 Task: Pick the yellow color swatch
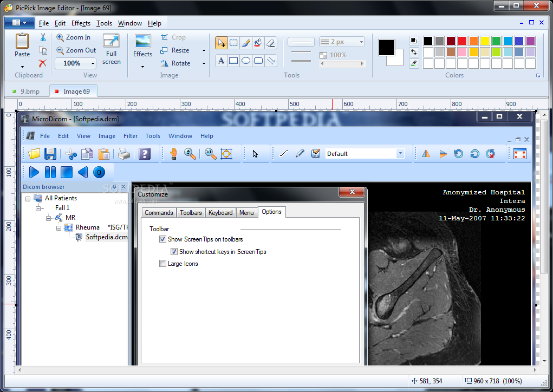pos(485,41)
